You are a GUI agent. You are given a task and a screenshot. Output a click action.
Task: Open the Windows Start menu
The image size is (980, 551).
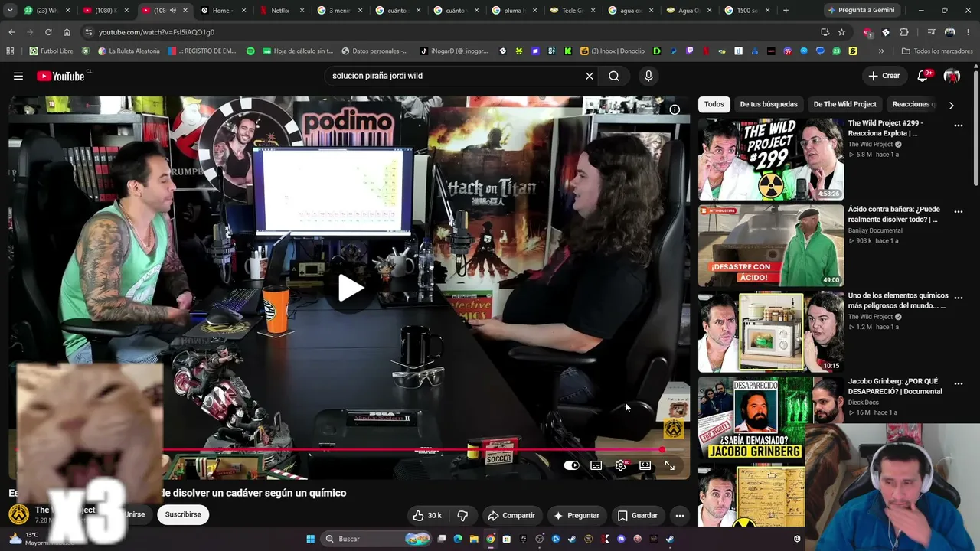point(311,539)
